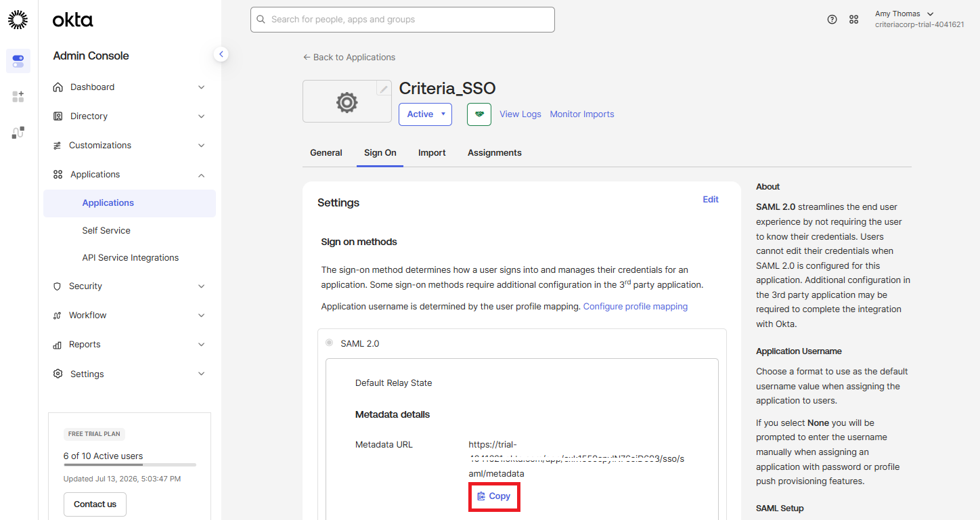Click the Contact us button
This screenshot has height=520, width=980.
click(x=95, y=504)
